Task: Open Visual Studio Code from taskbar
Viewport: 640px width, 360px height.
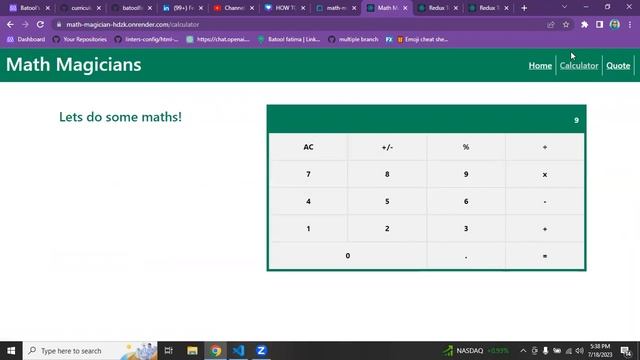Action: point(238,351)
